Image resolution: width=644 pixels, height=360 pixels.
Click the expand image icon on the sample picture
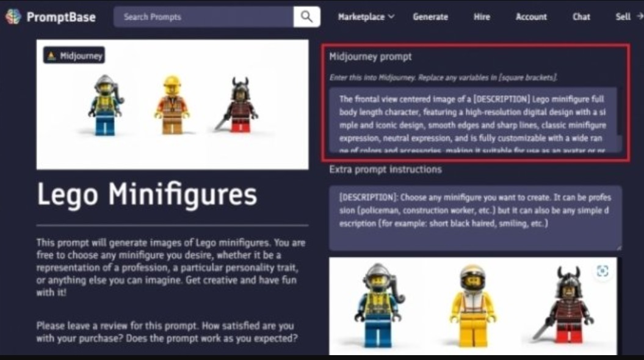click(x=602, y=271)
